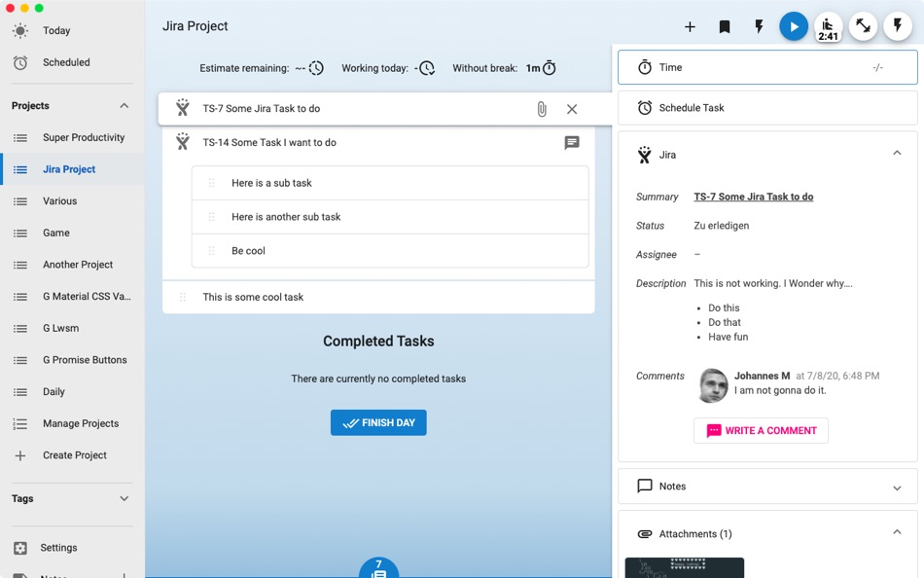Open the Daily project
This screenshot has width=924, height=578.
[72, 392]
